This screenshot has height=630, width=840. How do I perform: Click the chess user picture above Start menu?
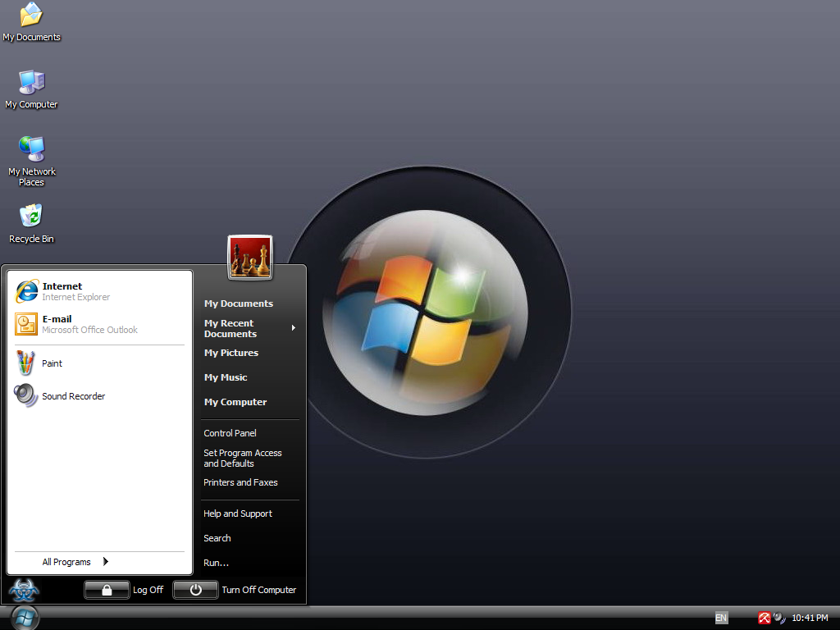(249, 257)
